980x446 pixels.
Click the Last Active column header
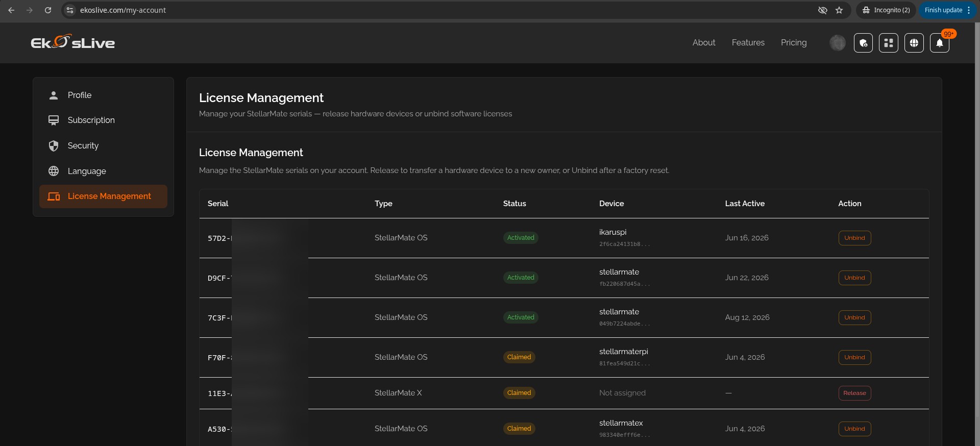pyautogui.click(x=745, y=204)
